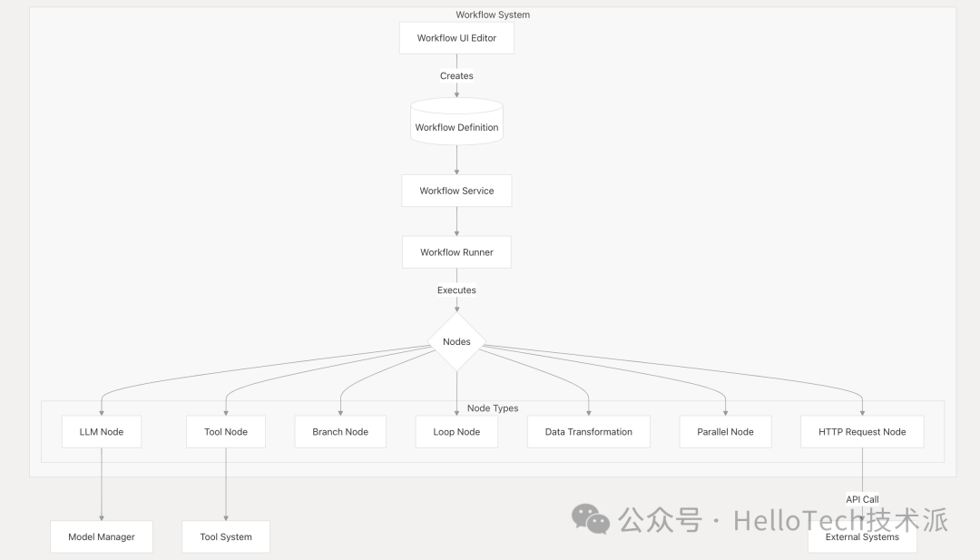Click the Node Types group title
980x560 pixels.
(493, 408)
